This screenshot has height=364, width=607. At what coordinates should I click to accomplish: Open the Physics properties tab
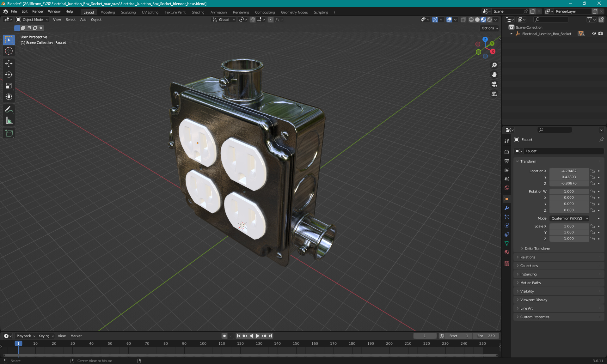(x=507, y=226)
